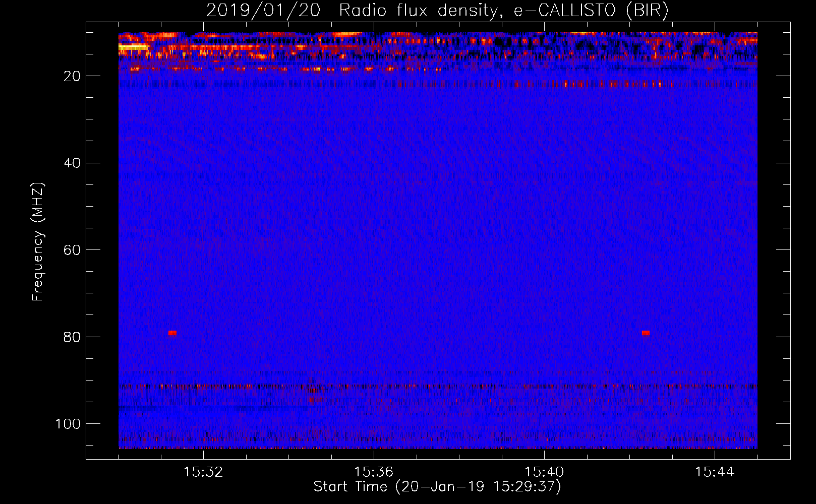Click the 15:40 time tick label
Image resolution: width=816 pixels, height=504 pixels.
click(544, 472)
